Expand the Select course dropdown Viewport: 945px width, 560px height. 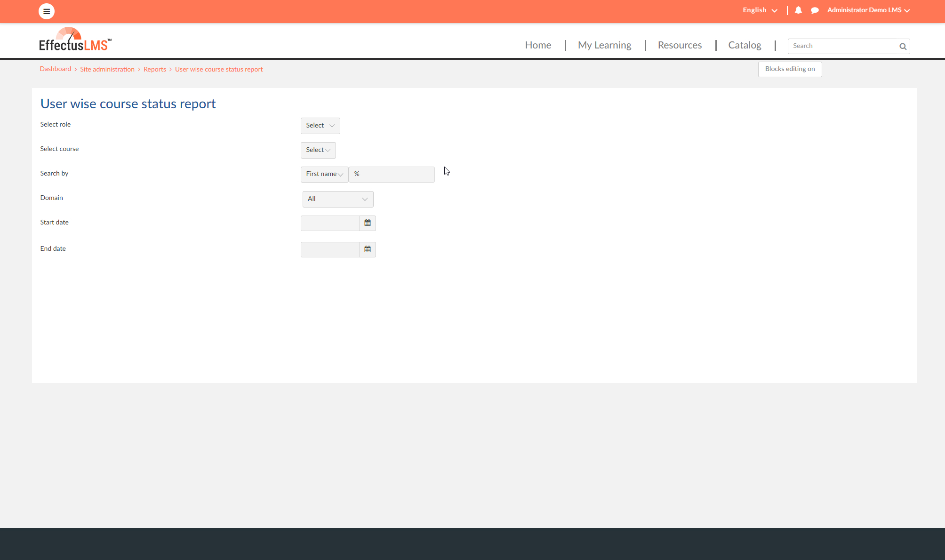pyautogui.click(x=318, y=150)
